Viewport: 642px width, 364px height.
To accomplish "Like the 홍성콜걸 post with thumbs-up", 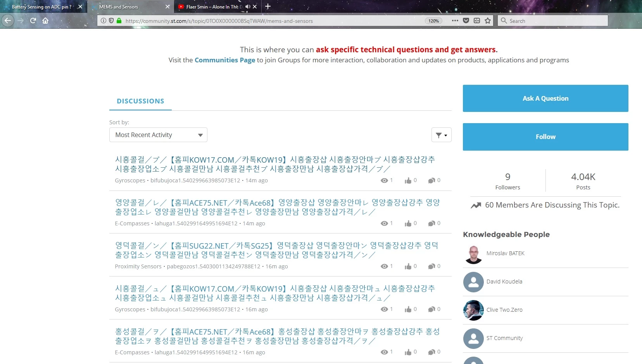I will click(408, 352).
